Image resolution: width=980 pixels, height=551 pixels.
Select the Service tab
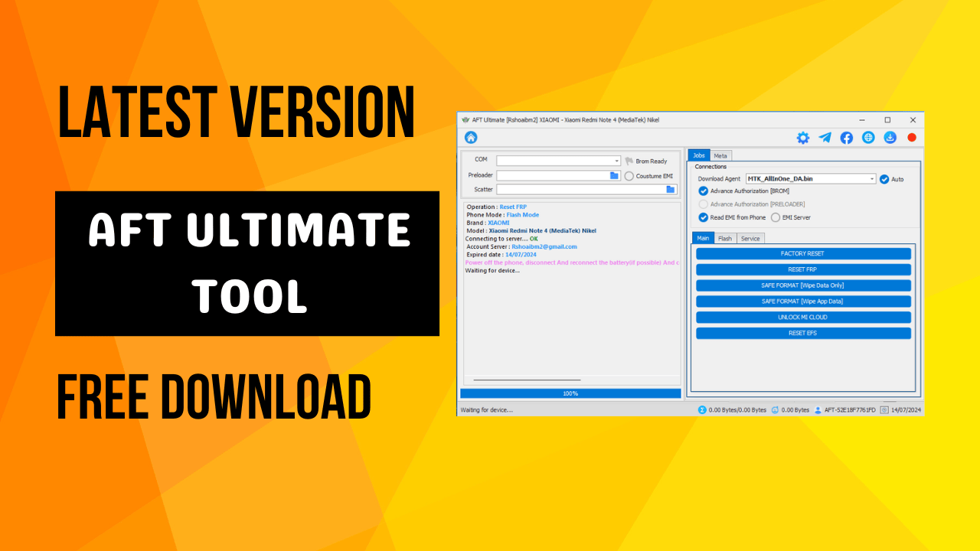coord(750,238)
